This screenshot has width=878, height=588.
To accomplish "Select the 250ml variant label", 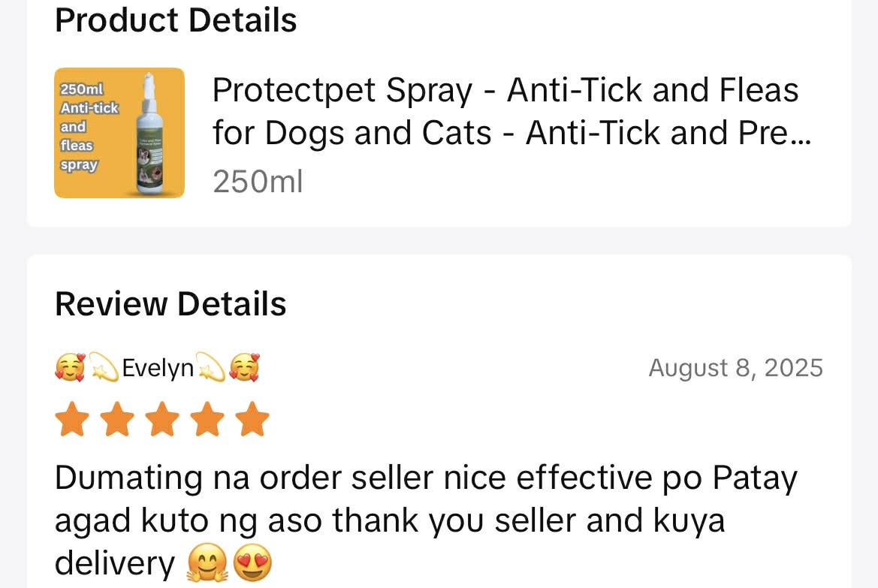I will pyautogui.click(x=258, y=181).
